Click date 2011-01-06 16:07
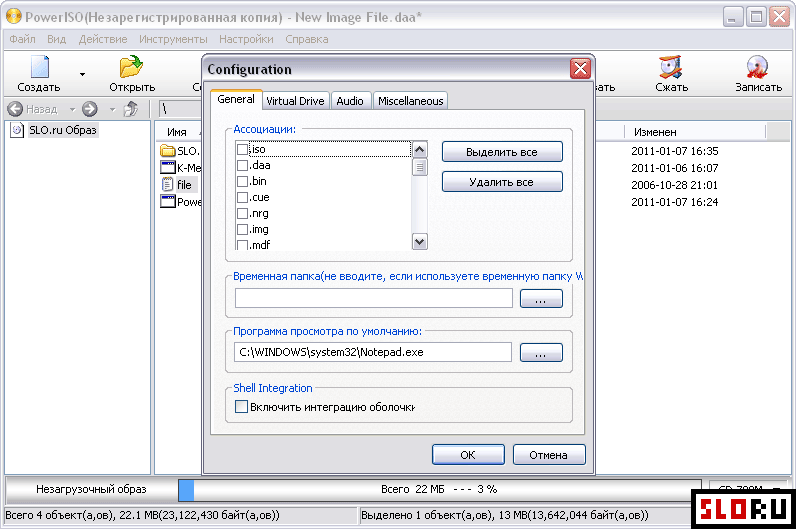This screenshot has height=529, width=796. pyautogui.click(x=675, y=168)
